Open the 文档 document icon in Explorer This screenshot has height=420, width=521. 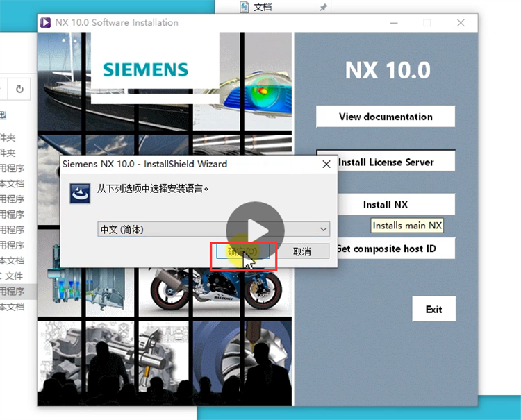point(245,7)
